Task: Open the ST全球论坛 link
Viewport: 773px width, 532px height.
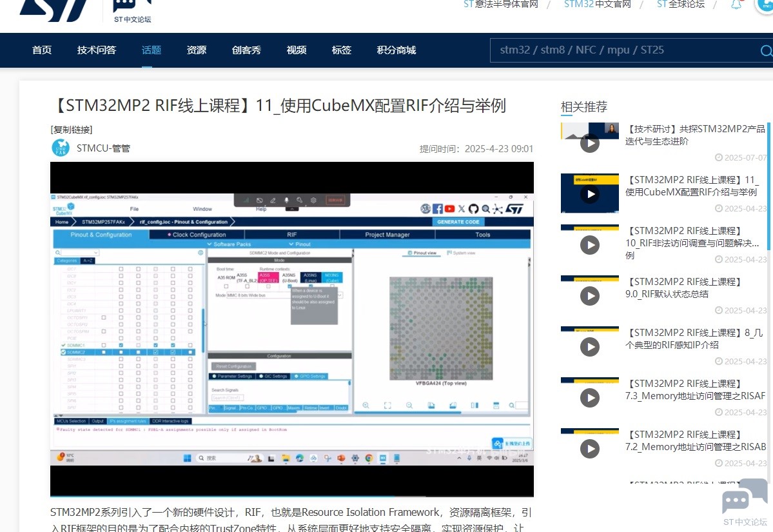Action: coord(681,5)
